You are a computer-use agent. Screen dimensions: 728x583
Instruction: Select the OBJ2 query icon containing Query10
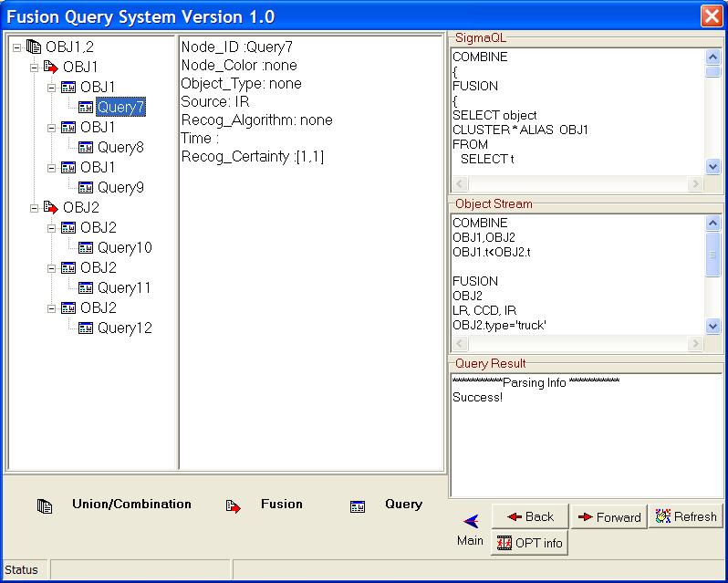(68, 228)
